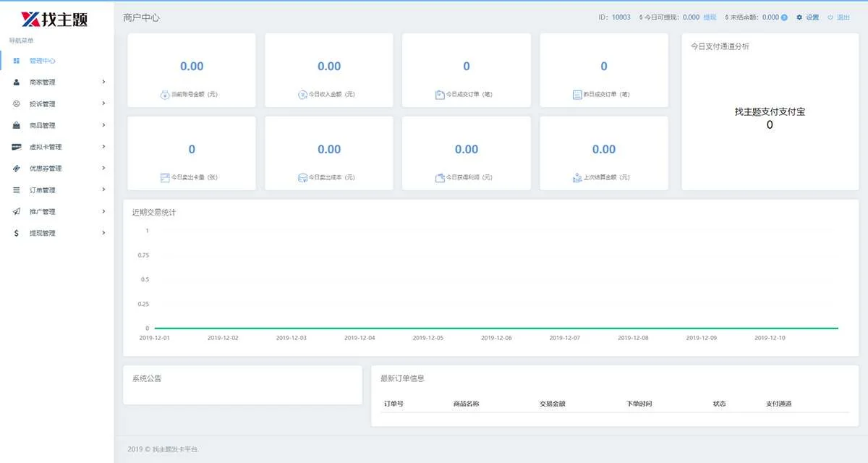Click the 找主题 logo
868x463 pixels.
point(55,19)
